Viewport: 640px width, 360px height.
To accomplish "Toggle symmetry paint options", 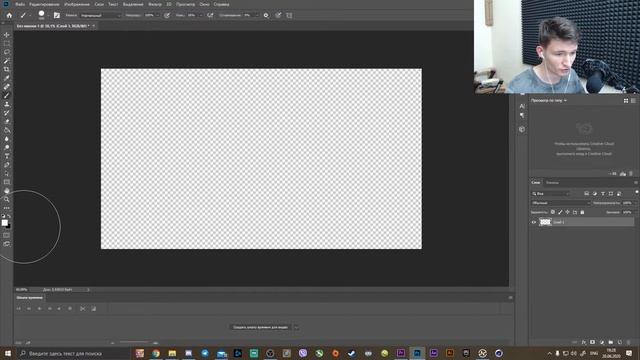I will [x=289, y=15].
